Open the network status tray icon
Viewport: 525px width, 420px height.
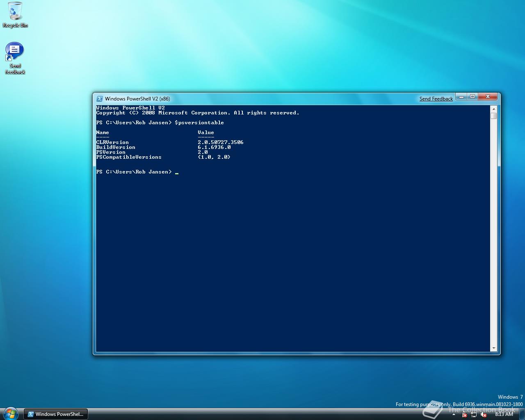(x=474, y=414)
